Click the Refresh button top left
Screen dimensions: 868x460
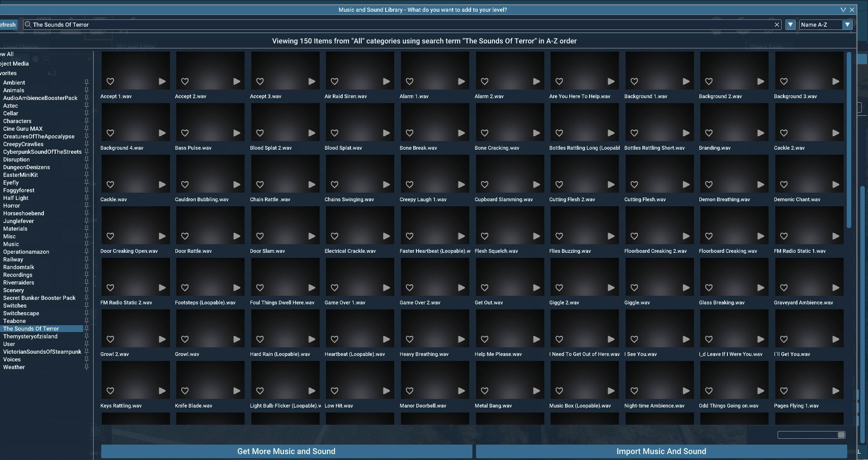point(8,24)
